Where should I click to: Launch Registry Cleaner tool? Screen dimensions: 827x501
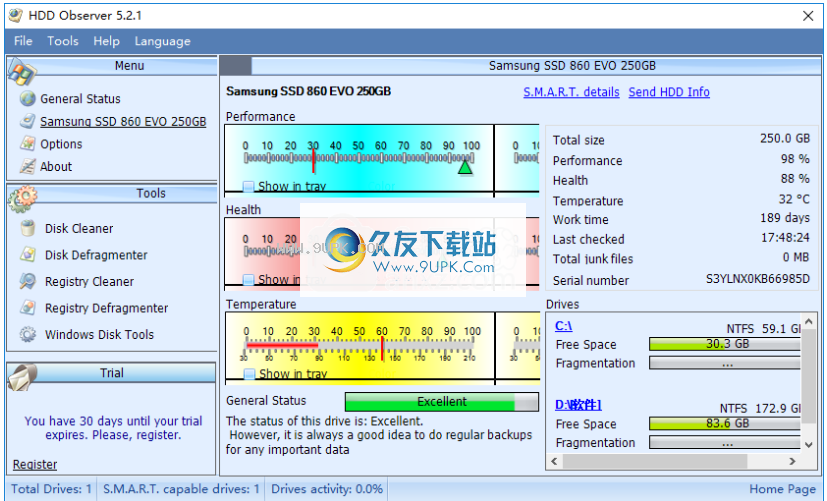pos(89,281)
